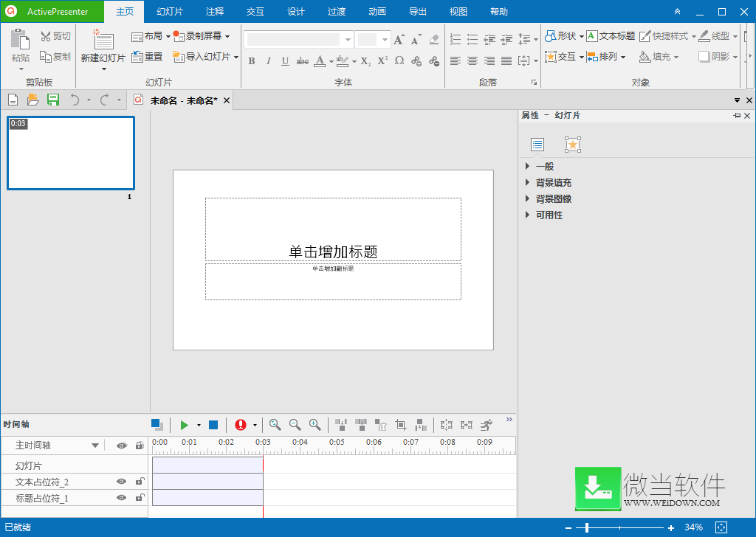Zoom in on the timeline
The height and width of the screenshot is (537, 756).
pyautogui.click(x=315, y=424)
